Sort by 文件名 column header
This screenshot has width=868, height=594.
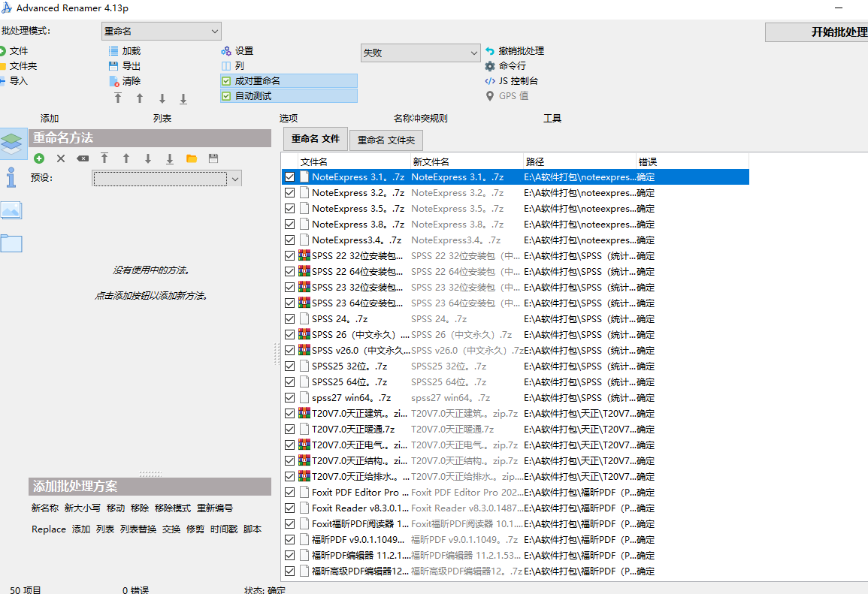(354, 161)
